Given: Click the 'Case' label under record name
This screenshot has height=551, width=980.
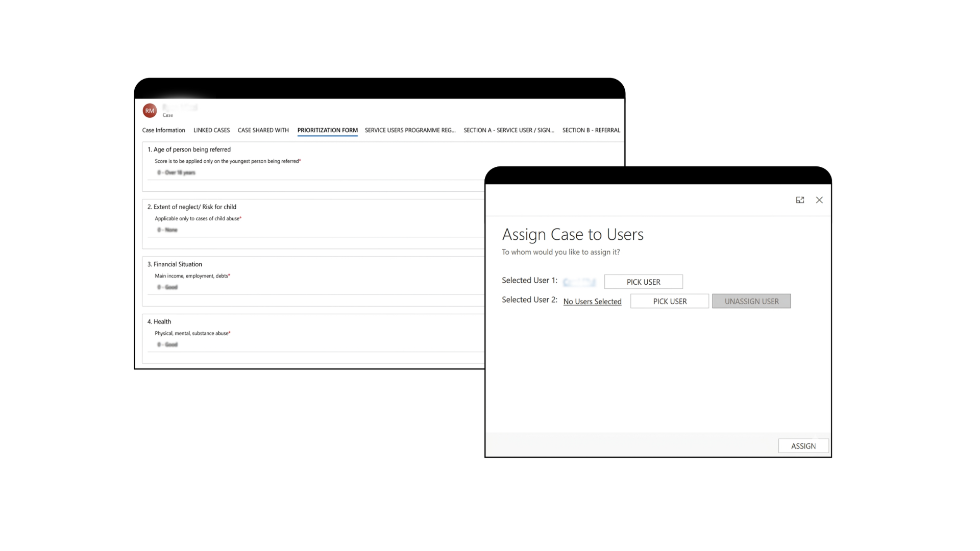Looking at the screenshot, I should 167,115.
